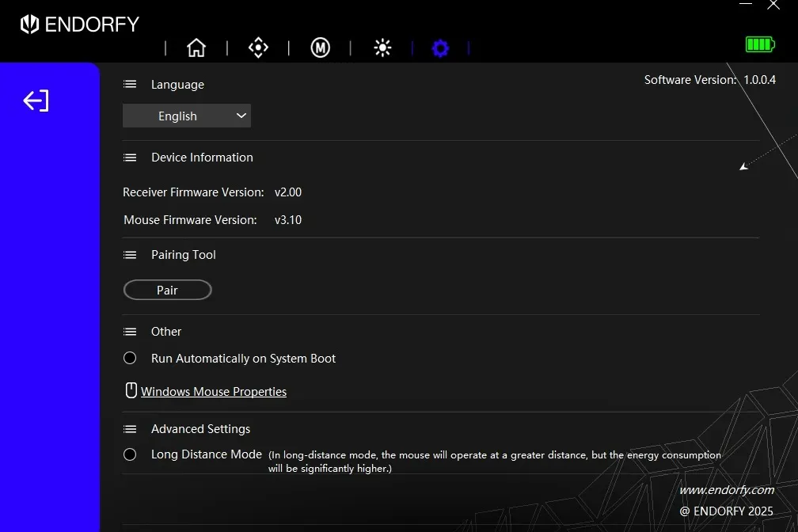
Task: Open the Windows Mouse Properties link
Action: click(x=213, y=392)
